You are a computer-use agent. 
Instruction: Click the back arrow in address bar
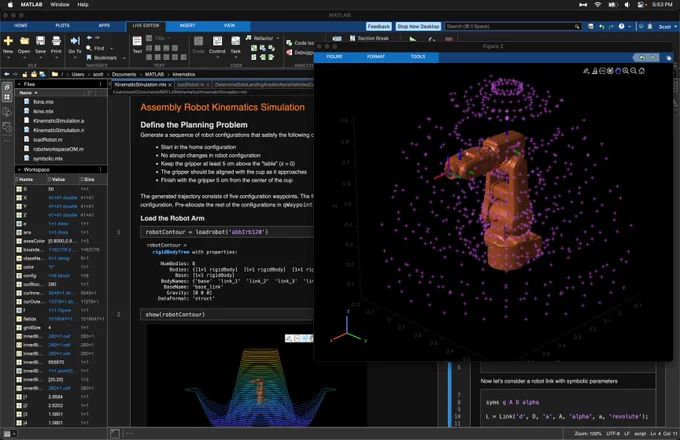click(7, 74)
